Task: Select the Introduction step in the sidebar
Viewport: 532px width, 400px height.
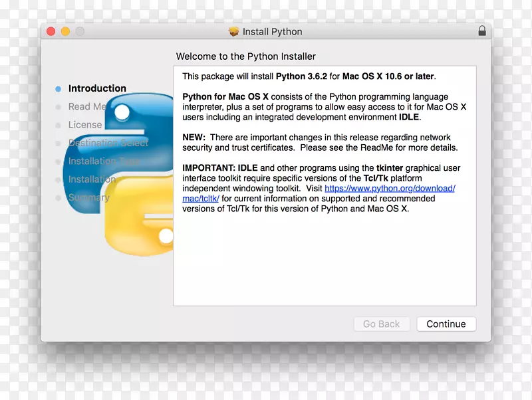Action: tap(97, 88)
